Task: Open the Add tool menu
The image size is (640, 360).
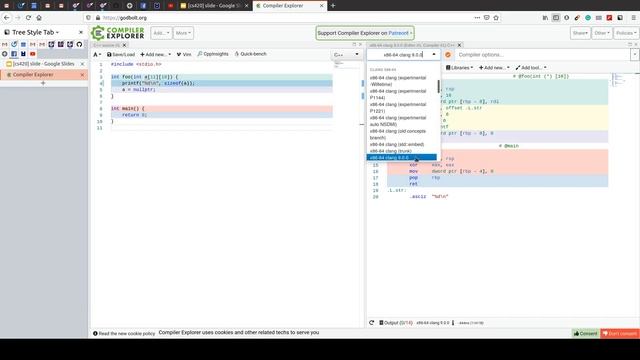Action: click(x=531, y=67)
